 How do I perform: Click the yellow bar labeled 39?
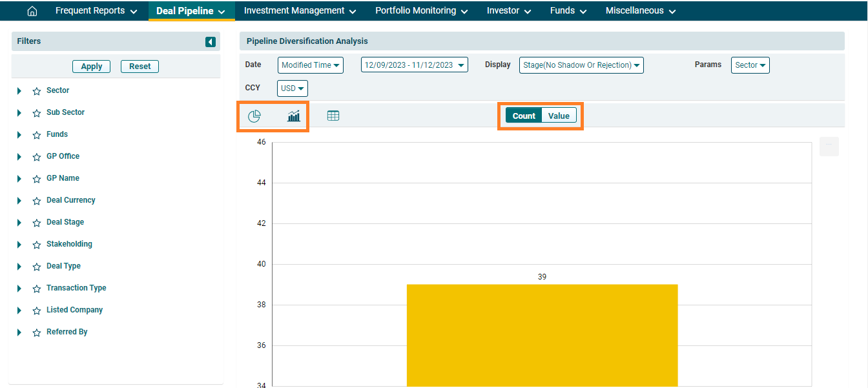pyautogui.click(x=542, y=334)
